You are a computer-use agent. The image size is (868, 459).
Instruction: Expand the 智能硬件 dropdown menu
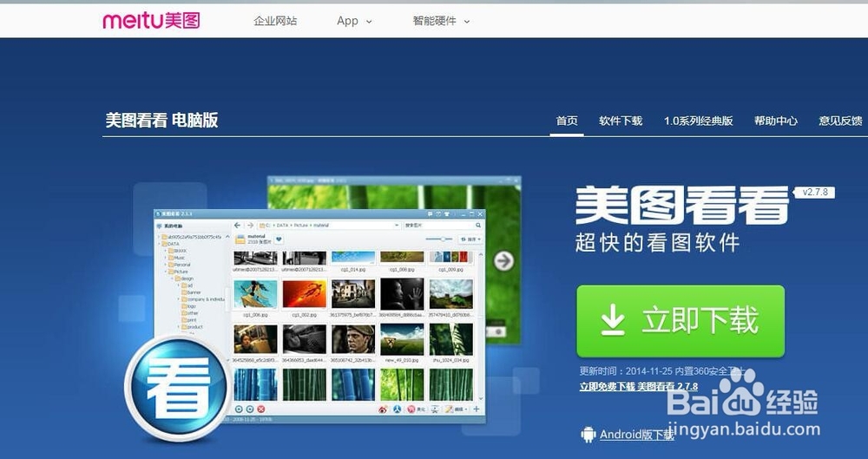[441, 21]
